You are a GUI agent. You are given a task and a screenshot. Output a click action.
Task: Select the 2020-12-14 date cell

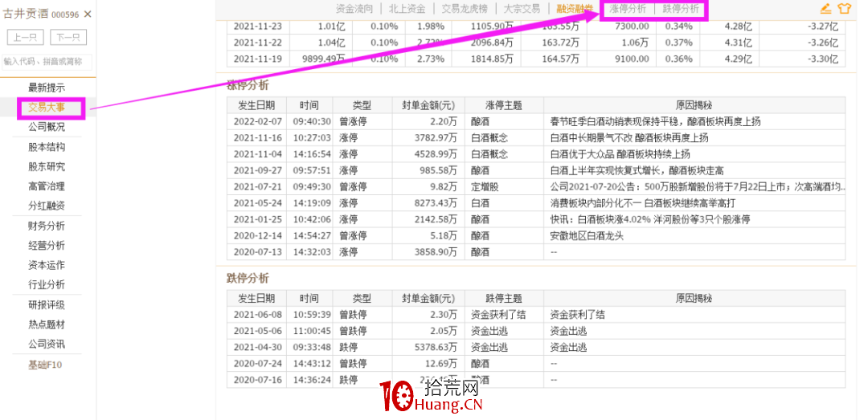[x=257, y=236]
